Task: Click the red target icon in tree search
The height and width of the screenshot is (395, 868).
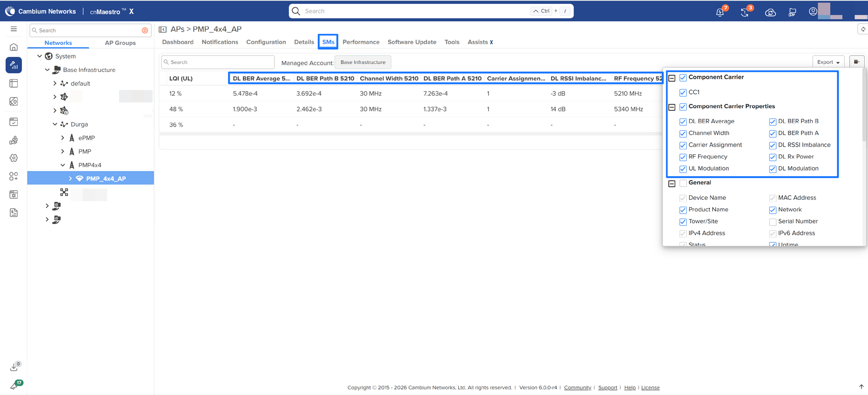Action: click(145, 30)
